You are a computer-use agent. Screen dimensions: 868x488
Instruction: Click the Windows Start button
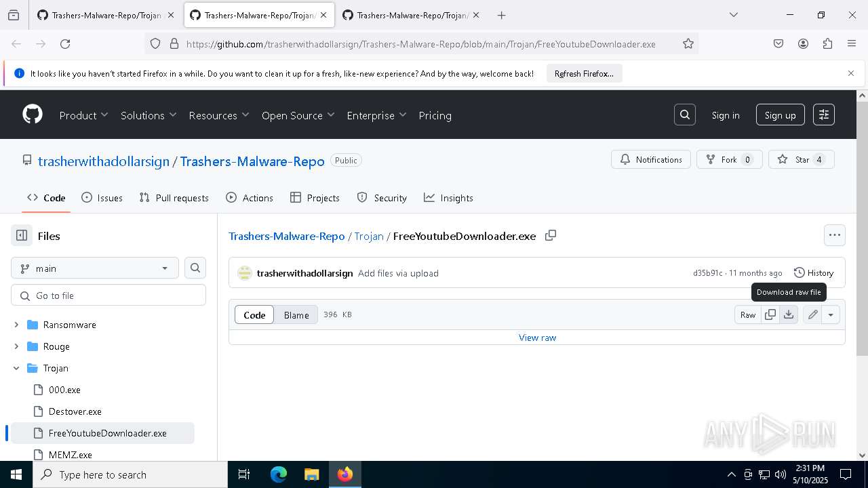coord(16,474)
